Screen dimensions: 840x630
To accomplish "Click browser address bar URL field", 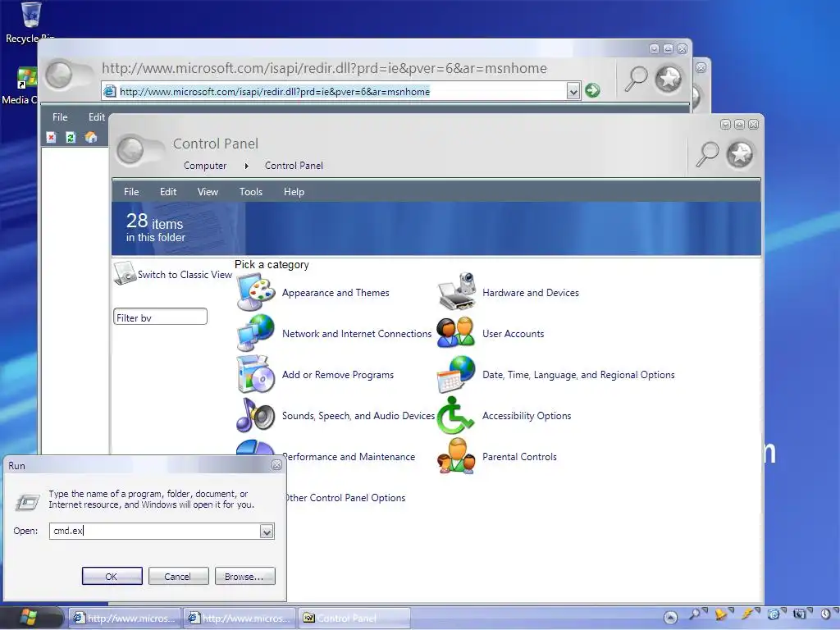I will 342,92.
